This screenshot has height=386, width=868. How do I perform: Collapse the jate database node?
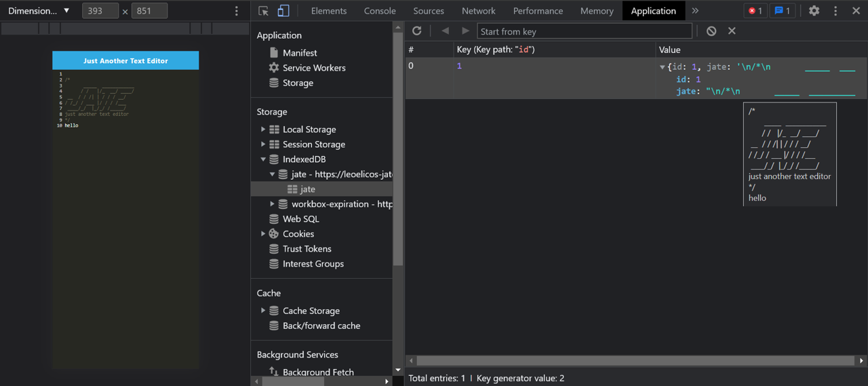point(273,174)
